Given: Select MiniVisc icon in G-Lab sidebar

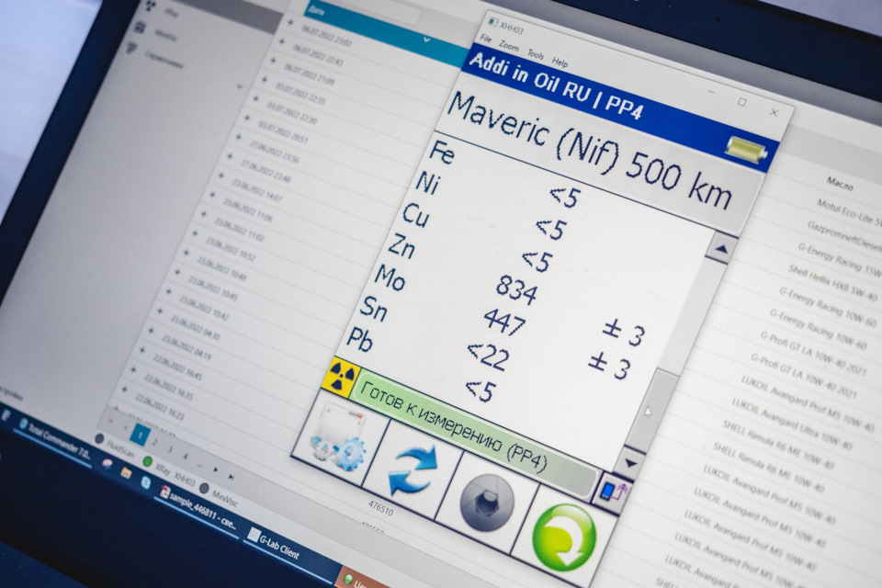Looking at the screenshot, I should 141,27.
